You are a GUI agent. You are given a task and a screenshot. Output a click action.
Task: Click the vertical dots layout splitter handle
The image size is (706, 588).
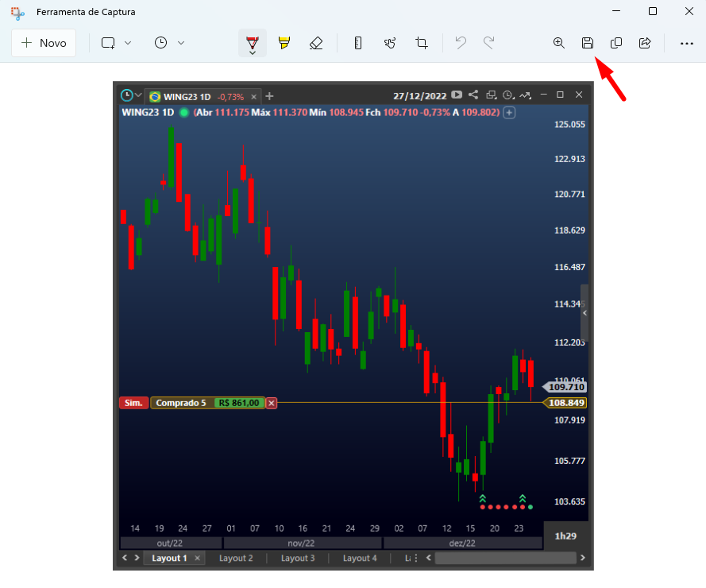(x=416, y=558)
